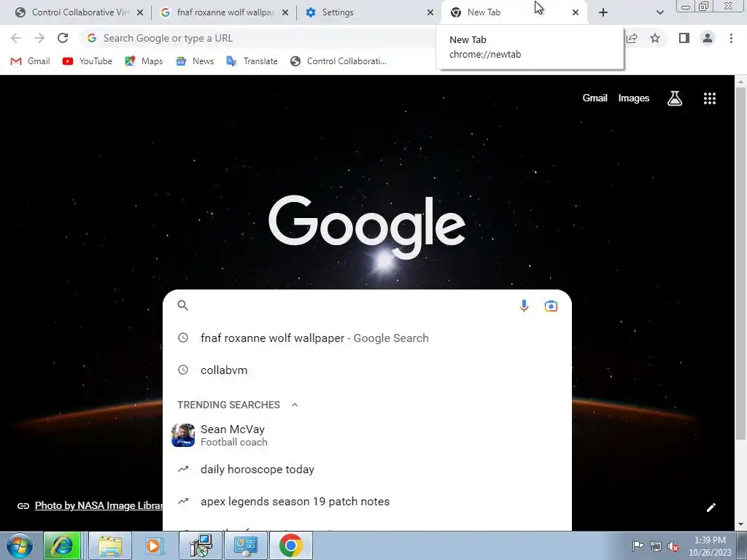Close the Control Collaborative tab

(x=140, y=12)
